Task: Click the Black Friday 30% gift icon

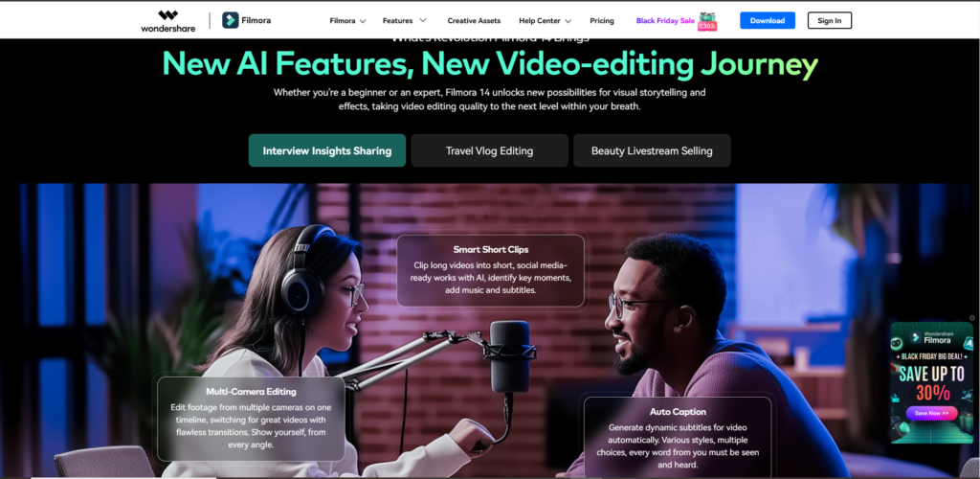Action: tap(707, 21)
